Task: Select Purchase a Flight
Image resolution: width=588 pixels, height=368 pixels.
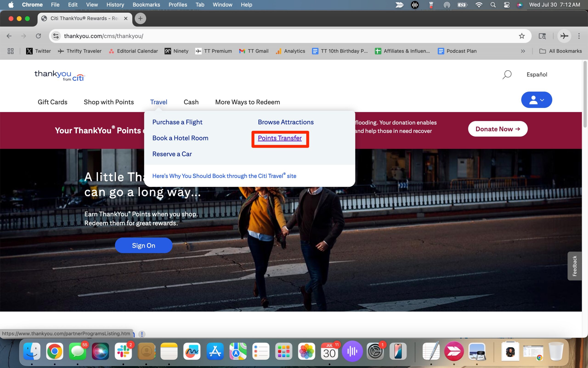Action: point(177,122)
